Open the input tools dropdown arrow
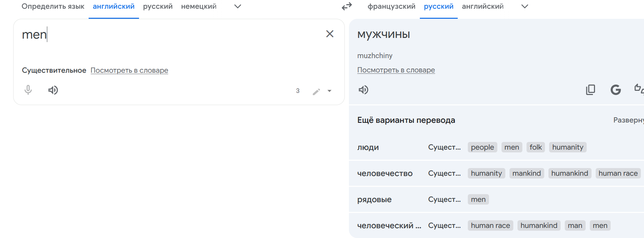The image size is (644, 238). 329,91
